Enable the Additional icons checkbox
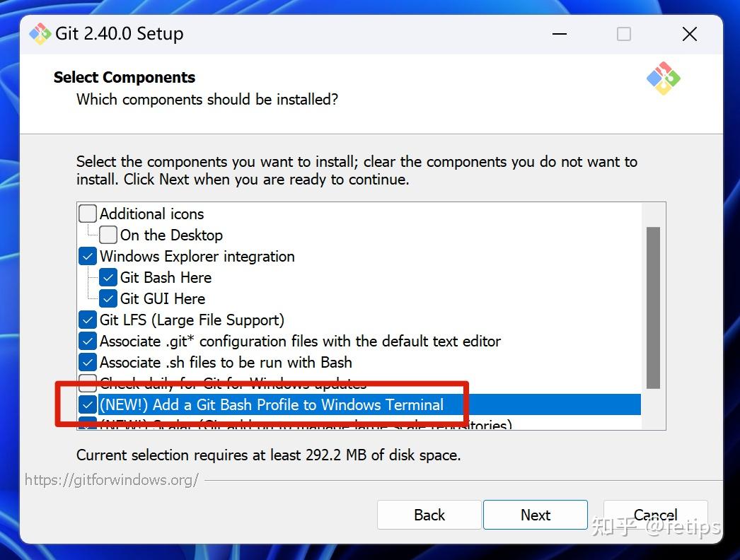 point(88,214)
